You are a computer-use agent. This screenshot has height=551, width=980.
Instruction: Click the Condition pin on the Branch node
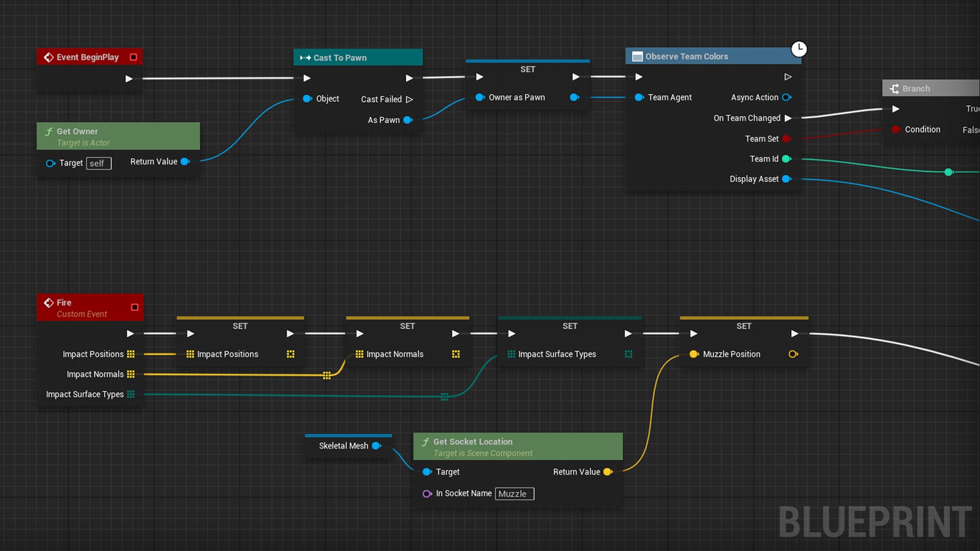896,129
